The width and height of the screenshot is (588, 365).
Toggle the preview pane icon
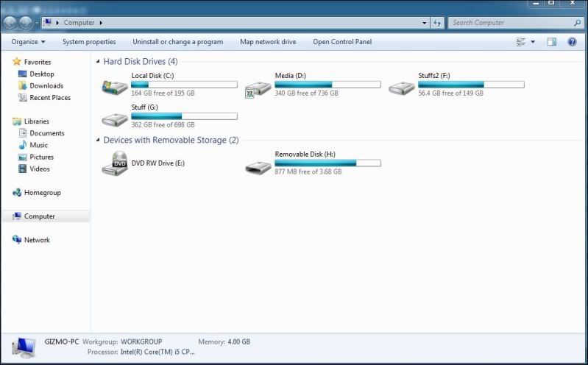point(552,42)
